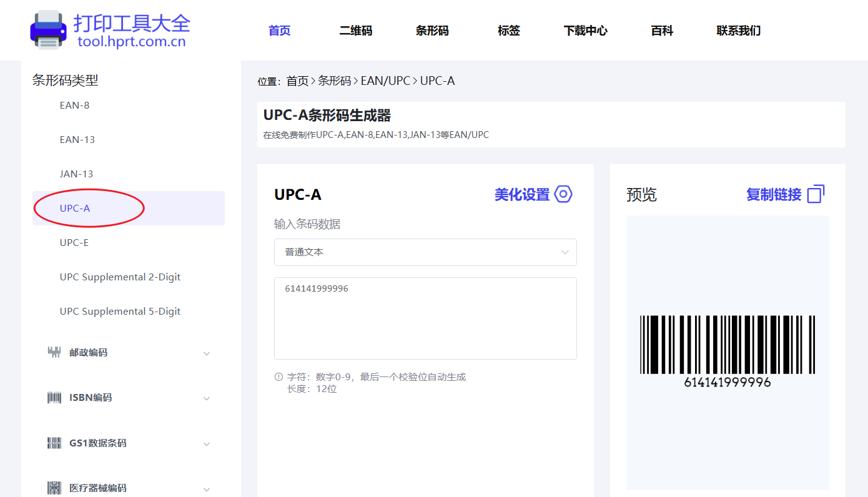
Task: Open the 标签 nav menu
Action: point(509,31)
